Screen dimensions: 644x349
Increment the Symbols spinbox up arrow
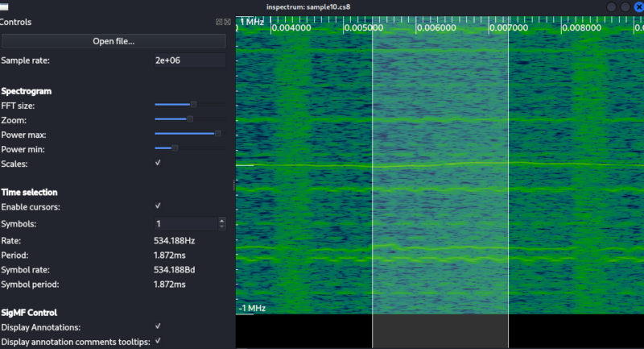(x=222, y=220)
